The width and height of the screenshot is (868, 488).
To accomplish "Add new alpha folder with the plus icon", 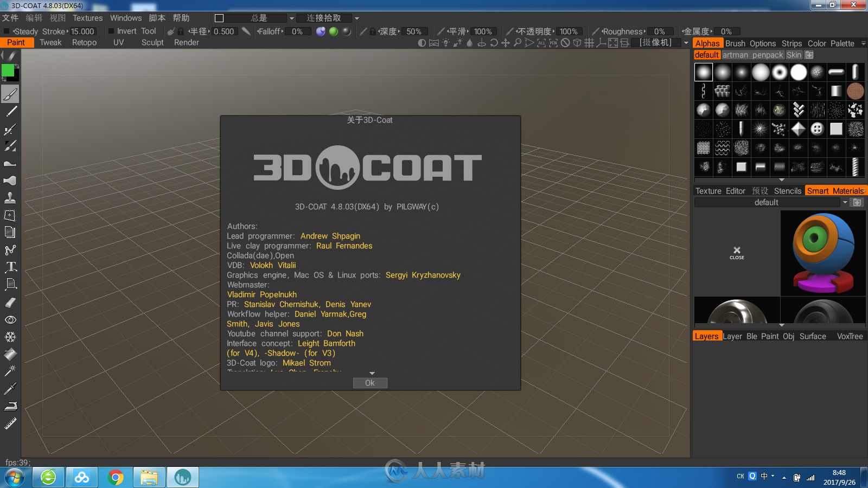I will (x=809, y=55).
